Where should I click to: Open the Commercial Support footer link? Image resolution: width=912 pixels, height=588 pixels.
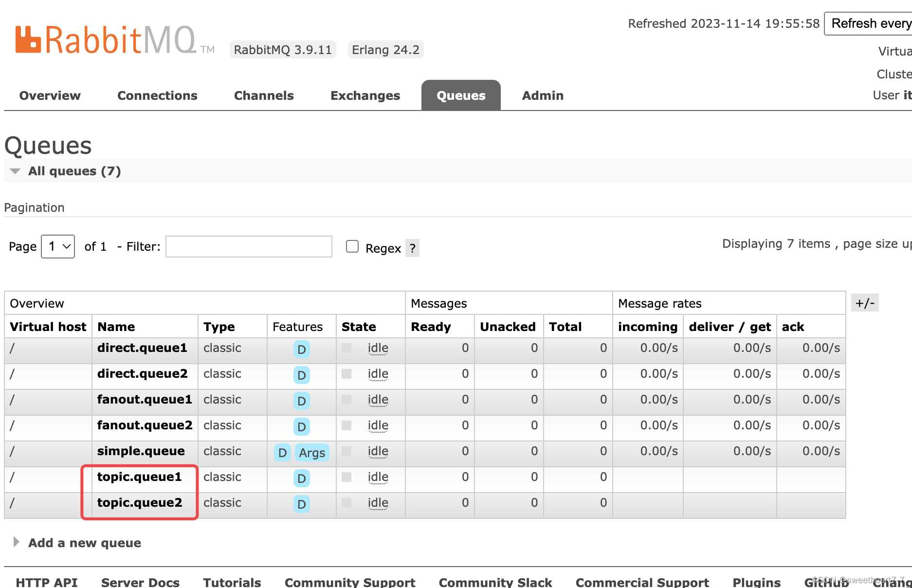(x=642, y=582)
